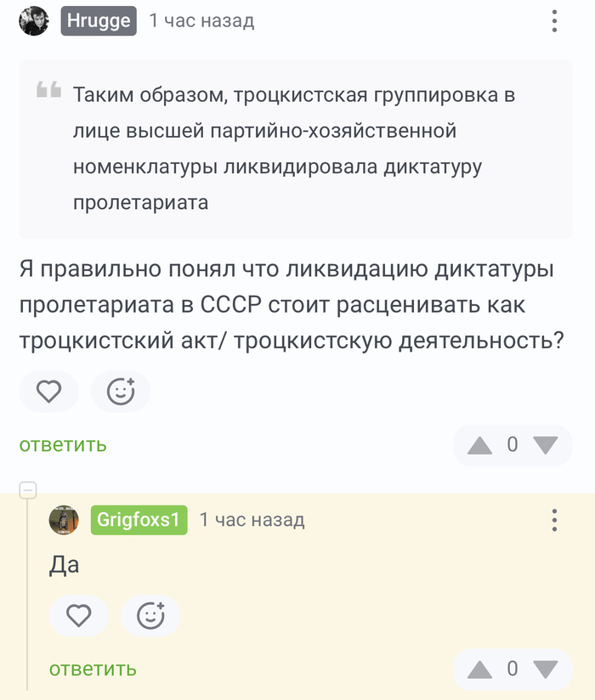Like Hrugge's comment with the heart icon
The height and width of the screenshot is (700, 595).
pos(49,391)
